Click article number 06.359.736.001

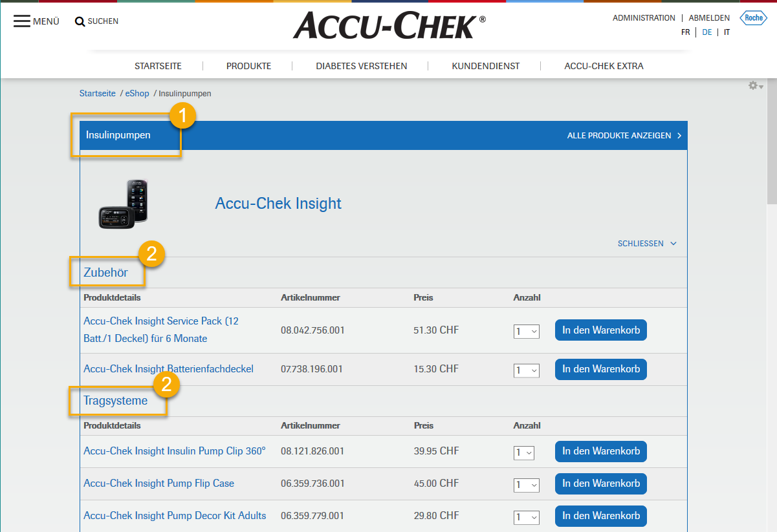click(x=312, y=484)
